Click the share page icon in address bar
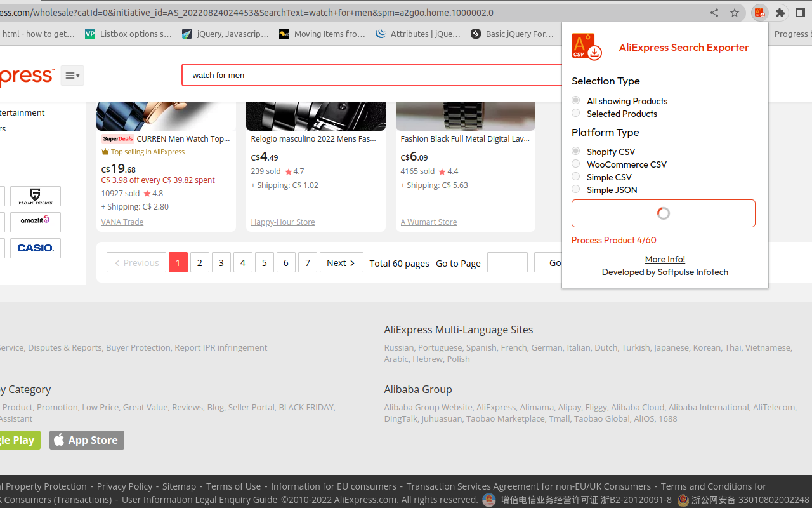The height and width of the screenshot is (508, 812). (x=714, y=13)
